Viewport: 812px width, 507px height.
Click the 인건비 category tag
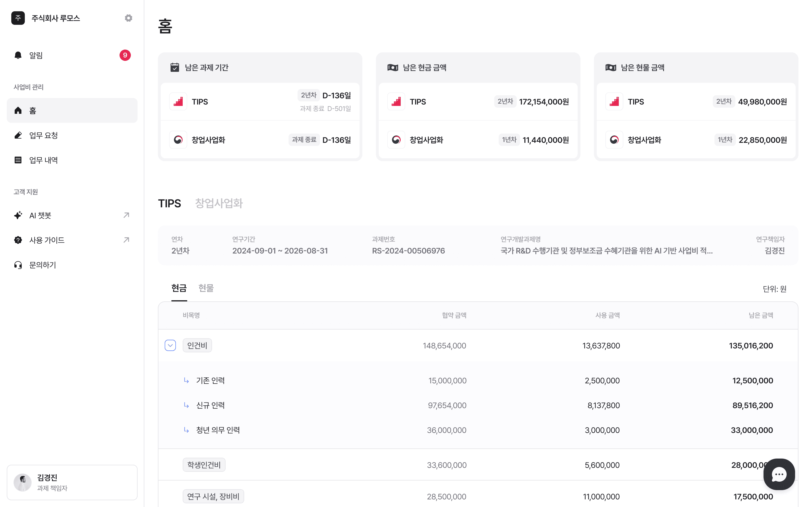197,345
